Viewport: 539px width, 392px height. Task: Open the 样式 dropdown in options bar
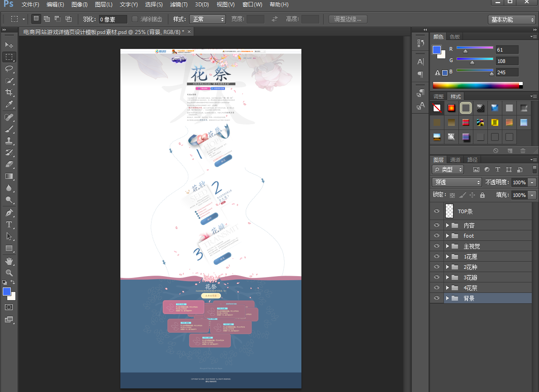coord(208,19)
